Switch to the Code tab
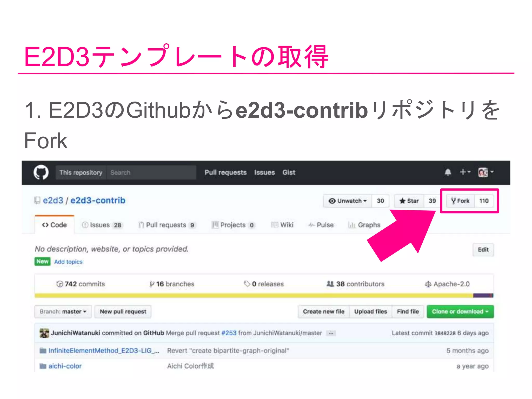Screen dimensions: 532x399 55,225
